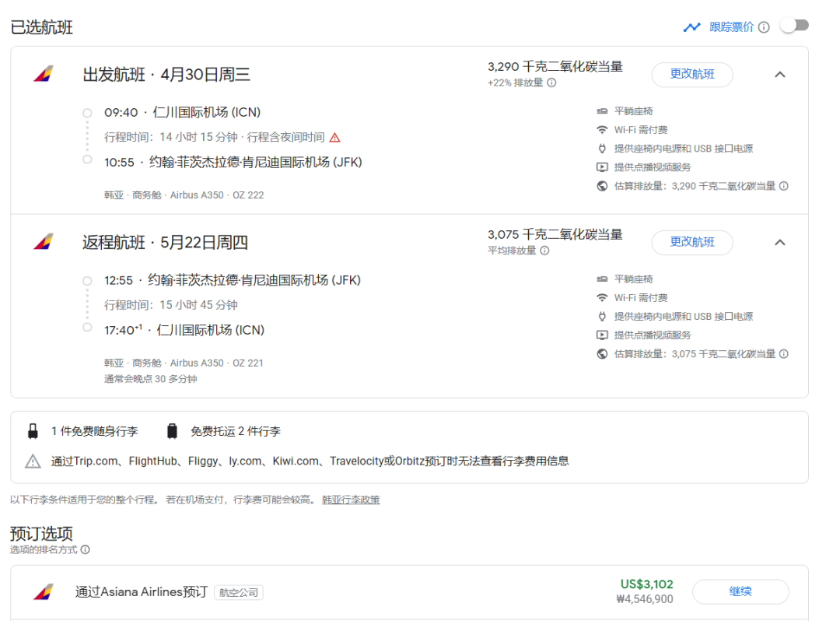This screenshot has width=840, height=621.
Task: Open info icon after 估算排放量 3,290 千克
Action: (x=784, y=186)
